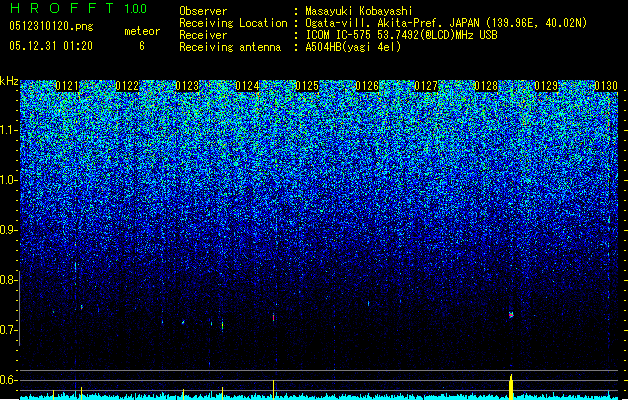Viewport: 629px width, 400px height.
Task: Click the tall yellow power peak near 0128
Action: tap(511, 387)
